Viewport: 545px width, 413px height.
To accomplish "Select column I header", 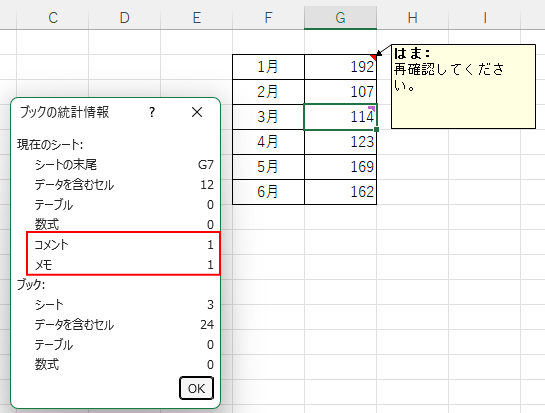I will pos(485,18).
